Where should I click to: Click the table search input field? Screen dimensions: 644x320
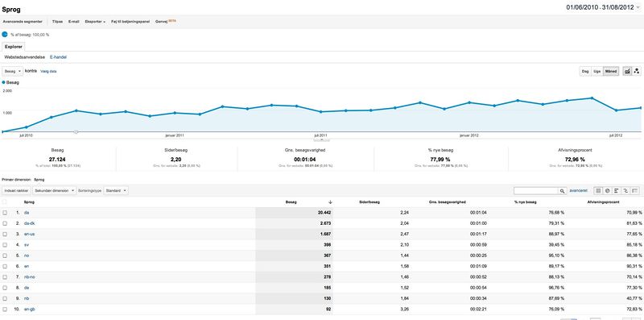tap(536, 191)
